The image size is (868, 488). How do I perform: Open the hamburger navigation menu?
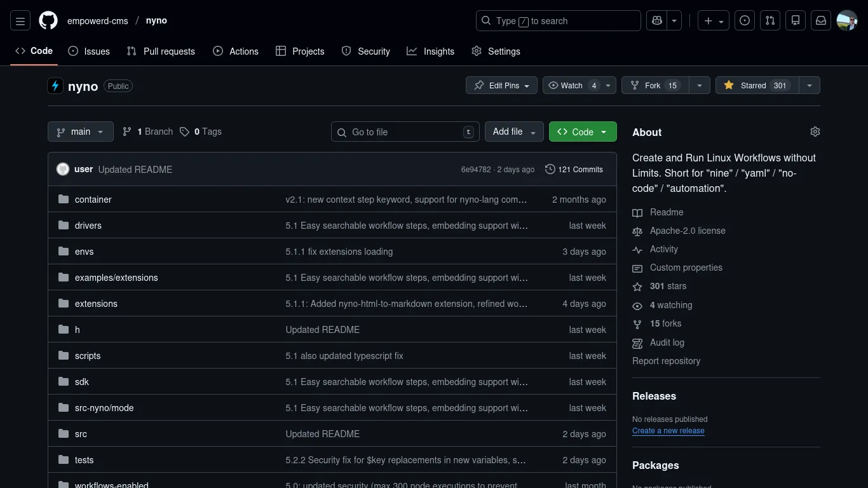pos(20,21)
